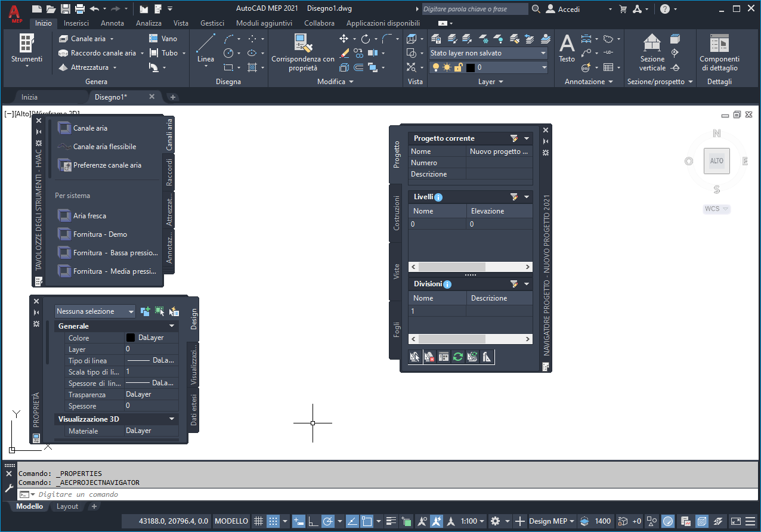Open the Annota ribbon tab

click(x=112, y=23)
